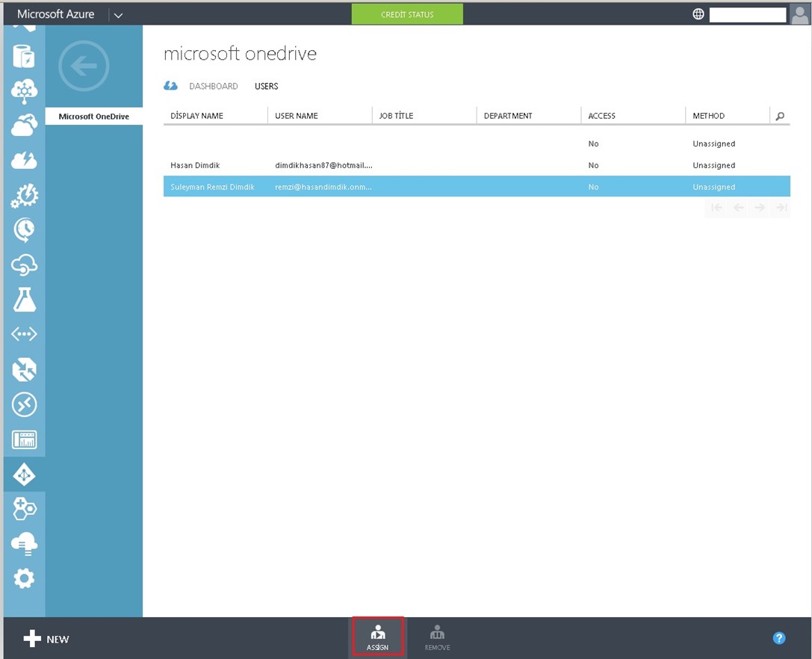
Task: Open the Management Services chart panel icon
Action: 24,439
